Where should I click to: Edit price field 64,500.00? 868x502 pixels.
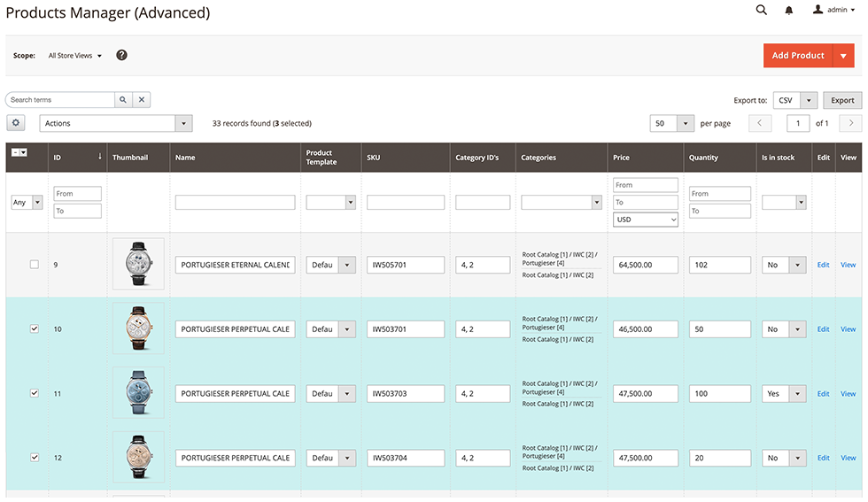coord(646,265)
